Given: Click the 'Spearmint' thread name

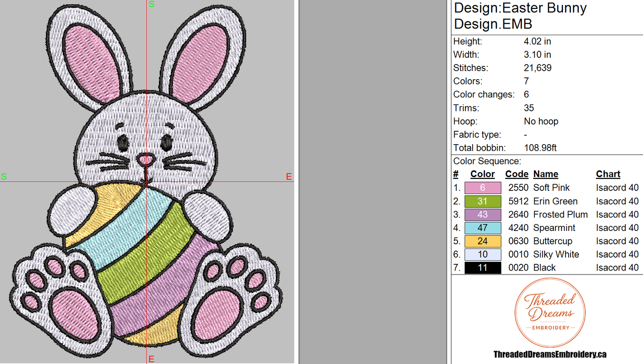Looking at the screenshot, I should tap(554, 228).
